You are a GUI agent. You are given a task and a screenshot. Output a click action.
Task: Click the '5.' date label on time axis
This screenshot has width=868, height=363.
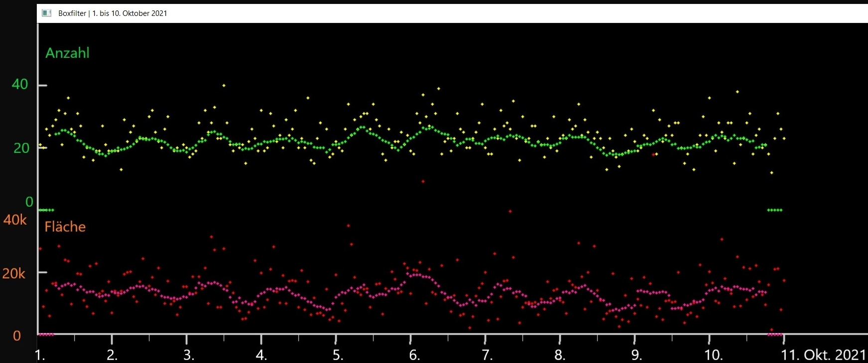[338, 355]
